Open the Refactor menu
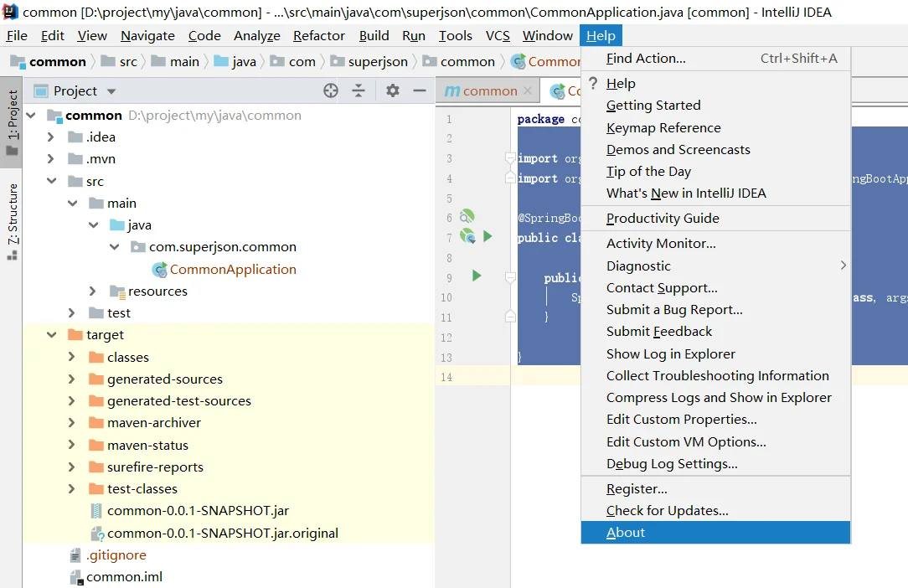 [x=319, y=36]
